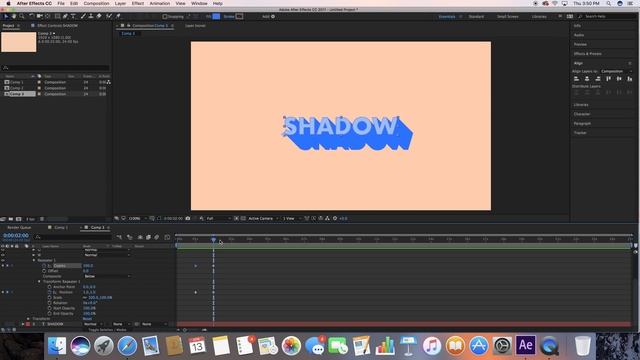Image resolution: width=640 pixels, height=360 pixels.
Task: Align layers to top edge
Action: (x=609, y=79)
